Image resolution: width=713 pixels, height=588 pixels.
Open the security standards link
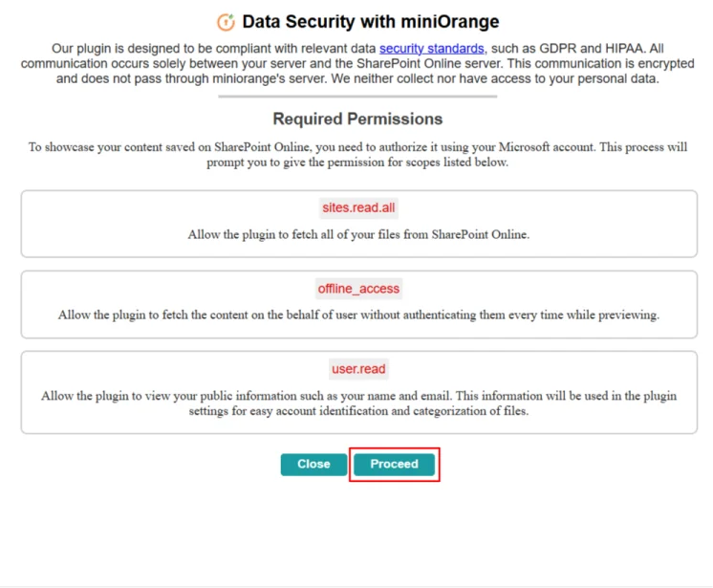[x=432, y=48]
